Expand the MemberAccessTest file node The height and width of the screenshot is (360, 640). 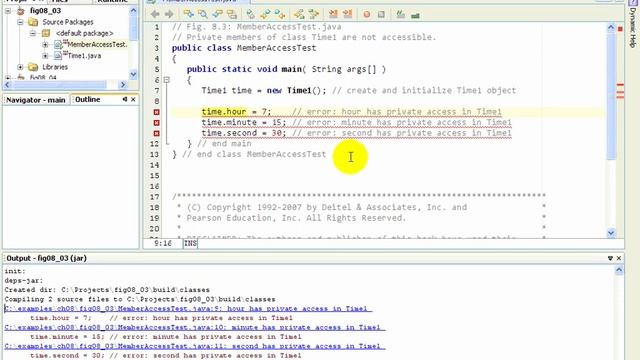click(x=45, y=44)
